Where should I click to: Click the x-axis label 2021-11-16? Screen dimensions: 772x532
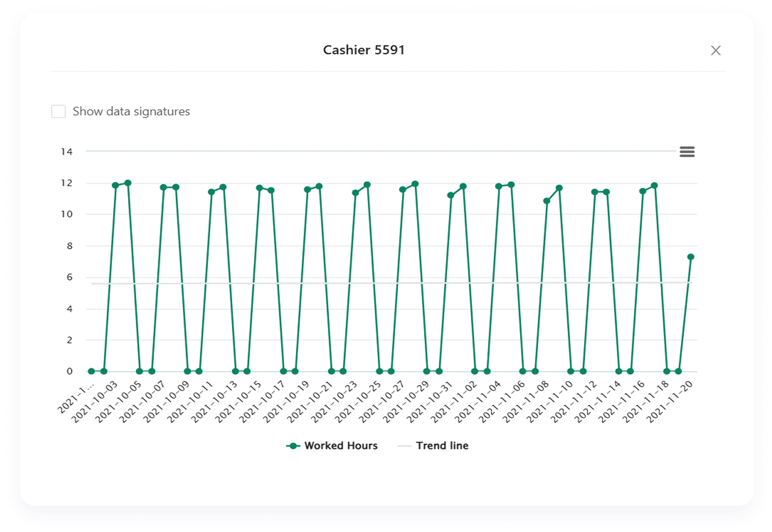(622, 402)
